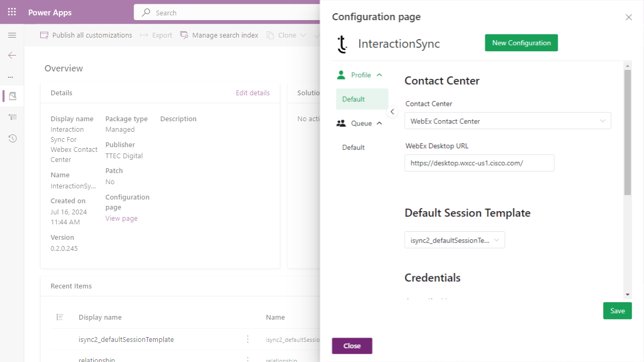Image resolution: width=644 pixels, height=362 pixels.
Task: Collapse the side navigation with round arrow
Action: (392, 112)
